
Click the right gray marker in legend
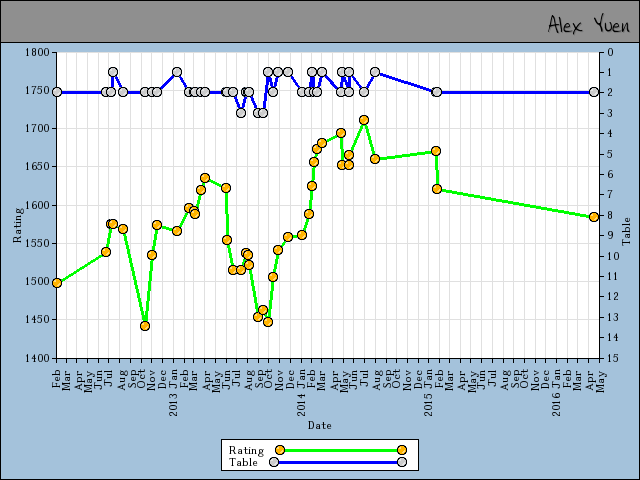[401, 462]
